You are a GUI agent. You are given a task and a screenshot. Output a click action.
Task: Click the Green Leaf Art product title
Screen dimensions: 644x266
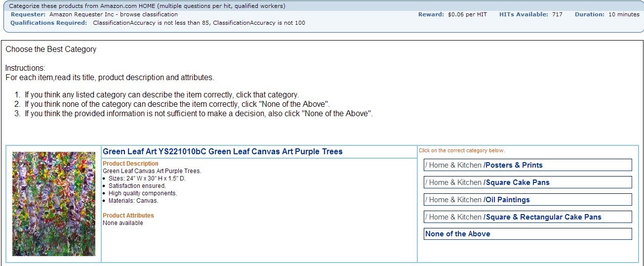click(223, 152)
